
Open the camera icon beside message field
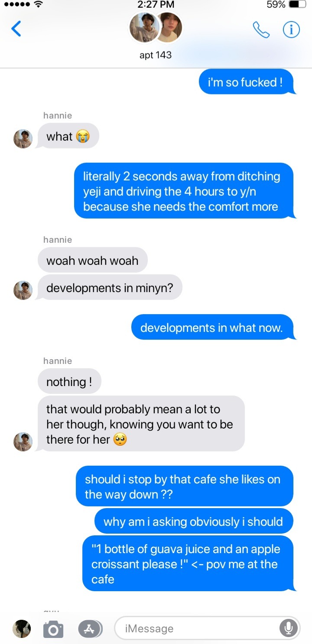53,629
